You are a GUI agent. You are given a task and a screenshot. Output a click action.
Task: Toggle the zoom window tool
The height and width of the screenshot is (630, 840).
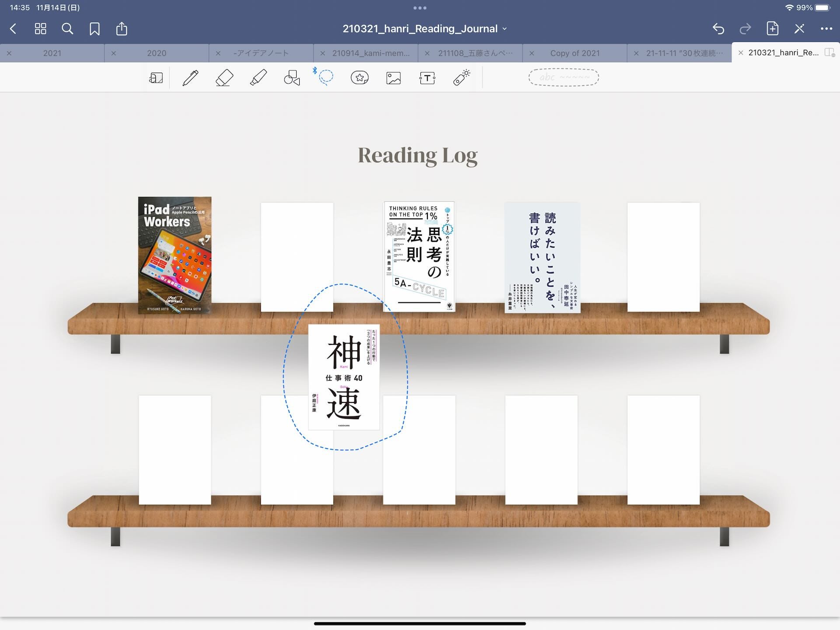click(x=156, y=78)
